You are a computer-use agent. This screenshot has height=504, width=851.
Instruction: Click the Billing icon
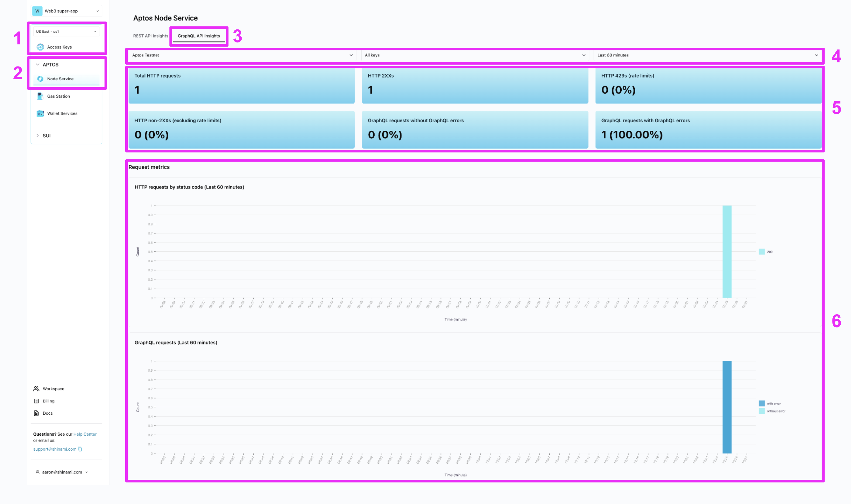point(36,401)
